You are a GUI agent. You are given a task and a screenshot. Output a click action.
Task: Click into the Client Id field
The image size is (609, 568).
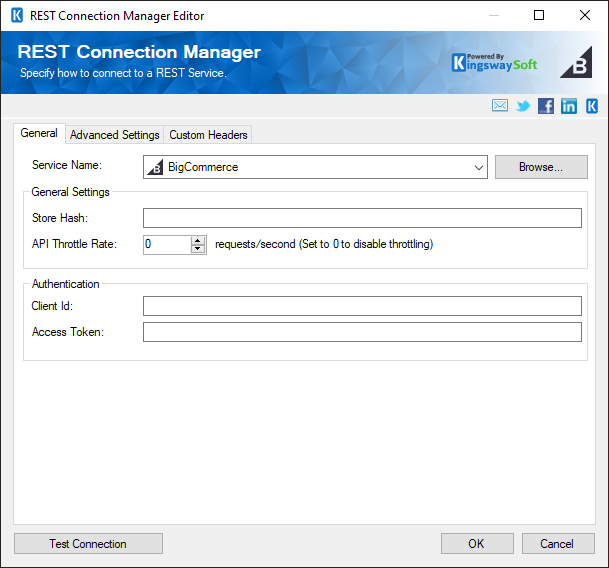pyautogui.click(x=362, y=306)
